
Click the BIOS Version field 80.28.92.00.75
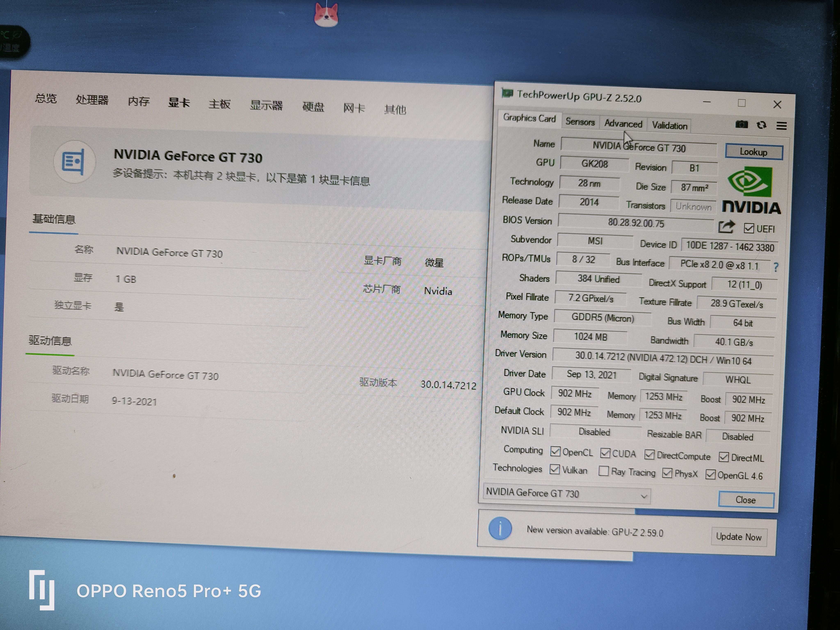tap(636, 223)
